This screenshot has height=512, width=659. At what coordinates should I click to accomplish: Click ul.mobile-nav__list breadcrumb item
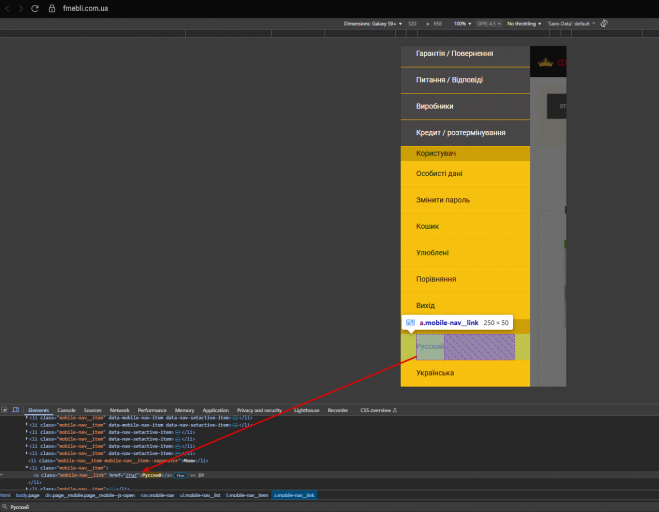tap(200, 495)
